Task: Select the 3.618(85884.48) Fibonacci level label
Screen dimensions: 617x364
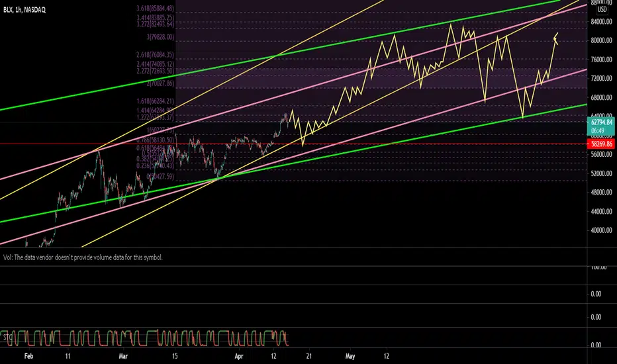Action: tap(155, 8)
